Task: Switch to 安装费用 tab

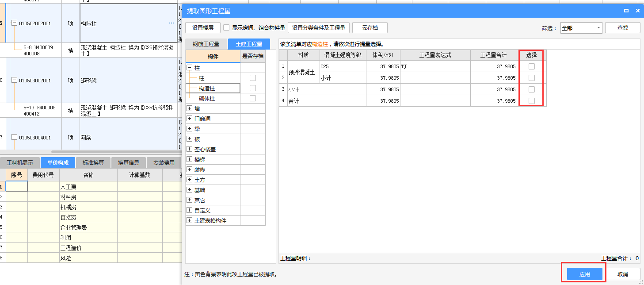Action: coord(164,162)
